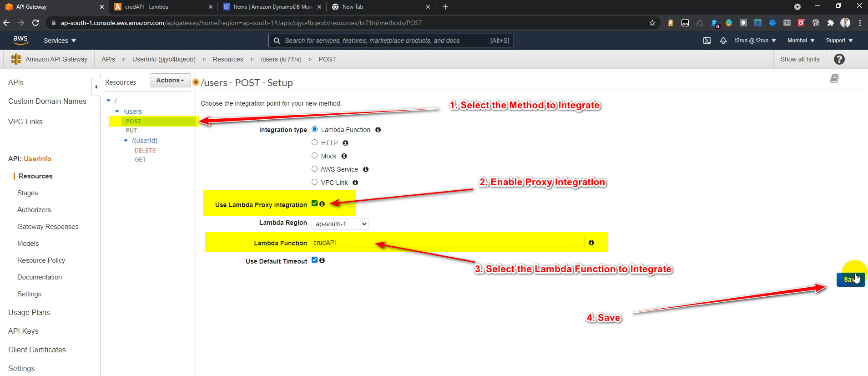The image size is (868, 376).
Task: Open Stages in the API menu
Action: click(28, 193)
